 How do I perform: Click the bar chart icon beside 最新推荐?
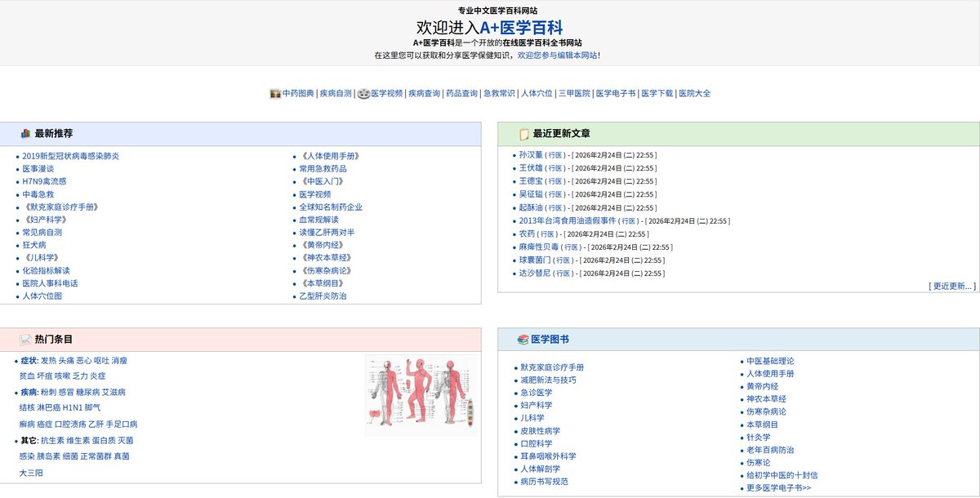pyautogui.click(x=24, y=132)
